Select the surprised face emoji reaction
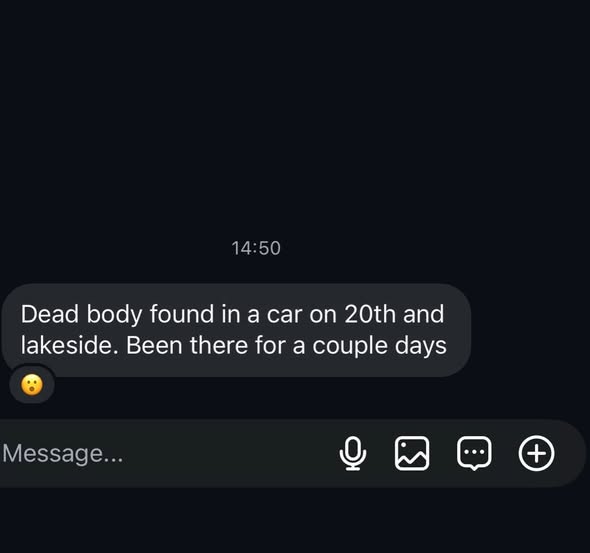590x553 pixels. tap(32, 384)
